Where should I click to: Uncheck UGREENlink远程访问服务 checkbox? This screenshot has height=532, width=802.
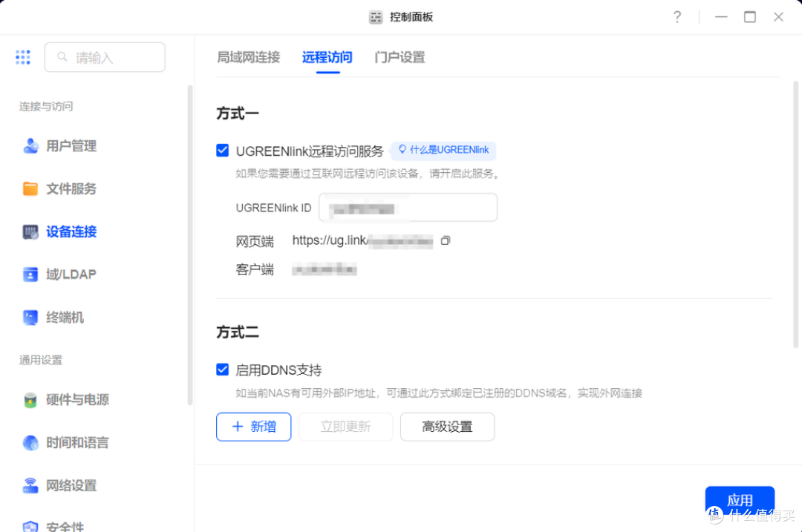coord(223,150)
